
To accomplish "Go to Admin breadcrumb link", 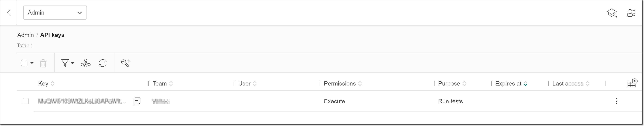I will [x=25, y=35].
